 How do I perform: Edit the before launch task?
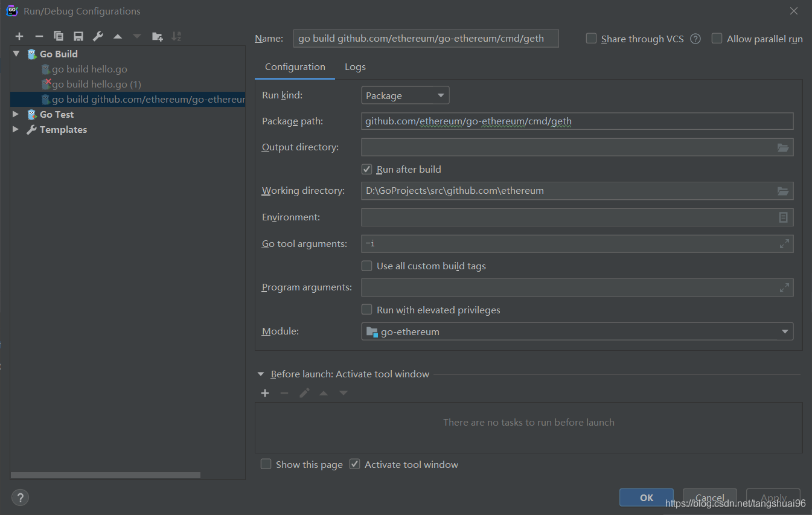click(304, 393)
